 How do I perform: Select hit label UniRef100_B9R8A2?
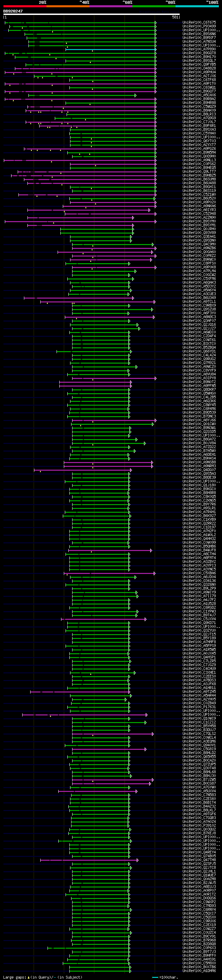click(x=199, y=99)
